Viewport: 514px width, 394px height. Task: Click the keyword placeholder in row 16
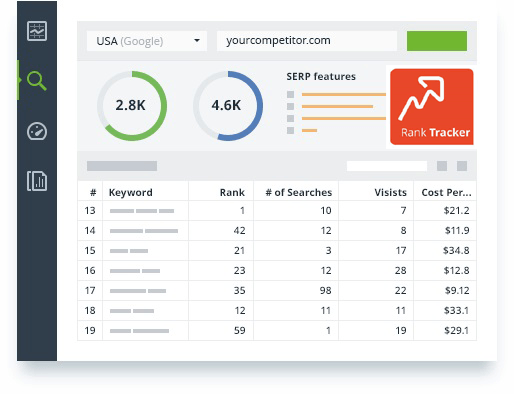tap(135, 271)
